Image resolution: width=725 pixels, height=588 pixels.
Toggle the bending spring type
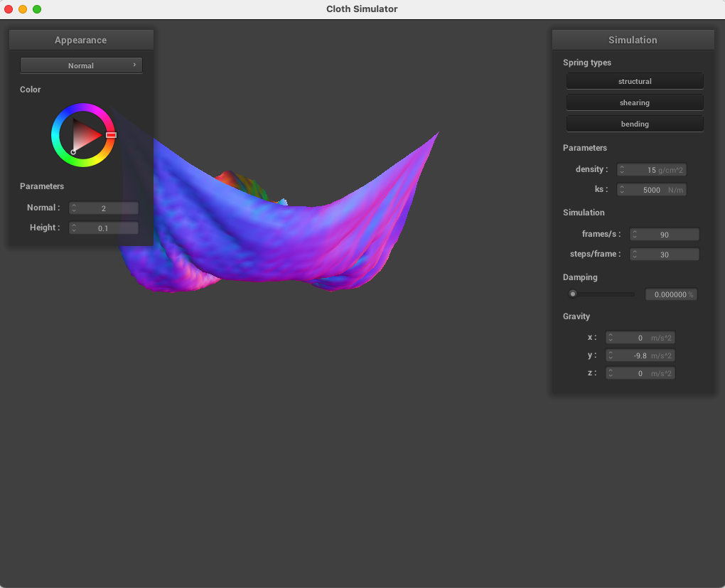click(x=634, y=124)
